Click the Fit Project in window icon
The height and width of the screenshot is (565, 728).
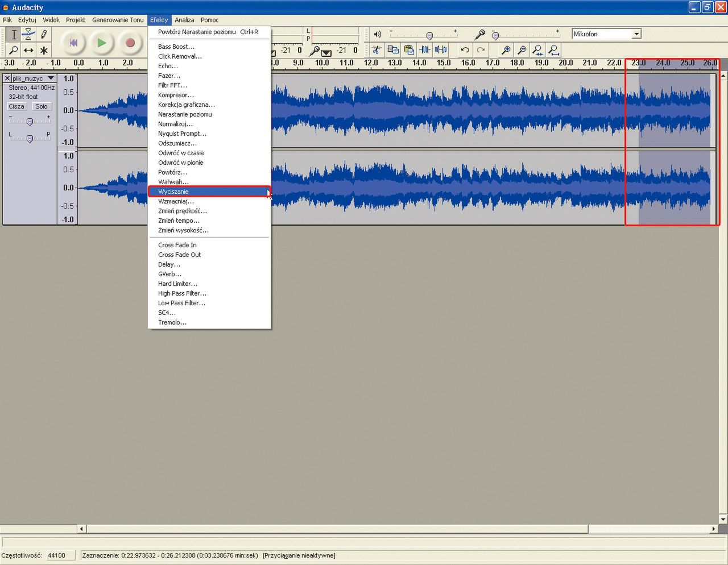(553, 50)
